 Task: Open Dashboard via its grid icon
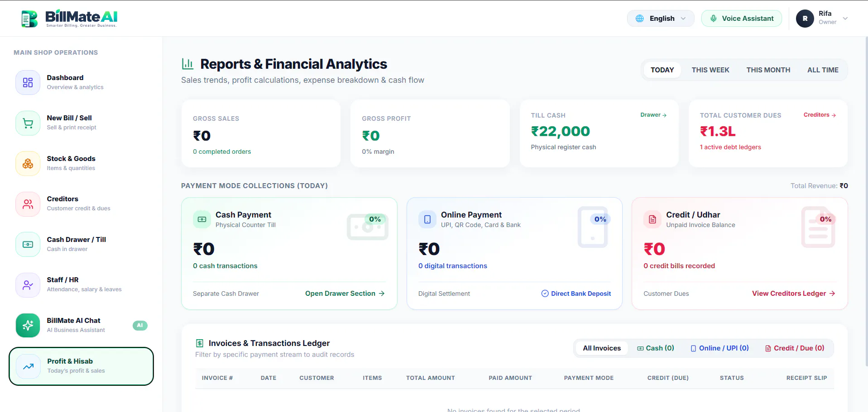[28, 82]
